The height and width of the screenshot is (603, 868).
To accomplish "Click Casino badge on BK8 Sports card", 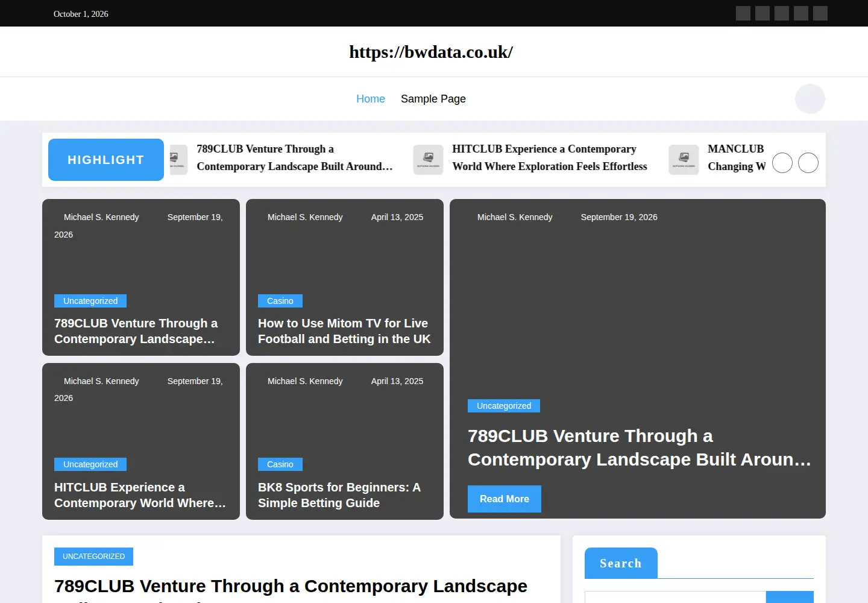I will tap(280, 464).
